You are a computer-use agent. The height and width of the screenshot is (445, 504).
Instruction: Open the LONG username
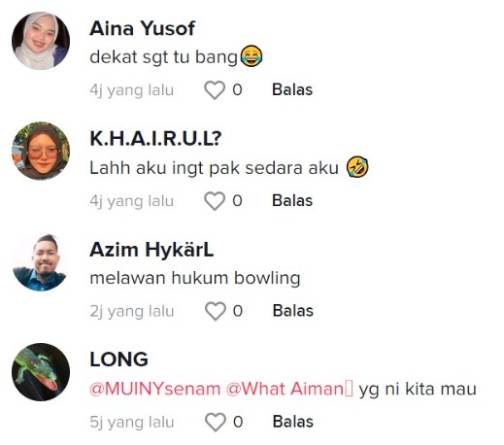pos(118,359)
